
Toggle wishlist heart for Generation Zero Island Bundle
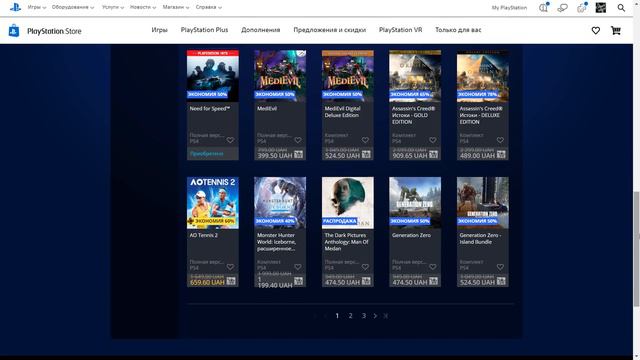pos(500,267)
